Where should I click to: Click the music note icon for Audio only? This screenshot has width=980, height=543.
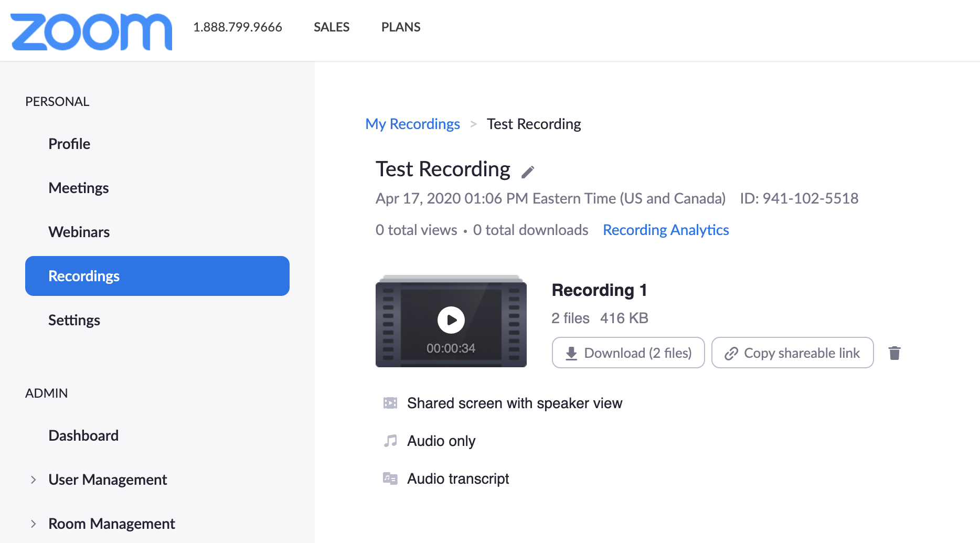(390, 441)
